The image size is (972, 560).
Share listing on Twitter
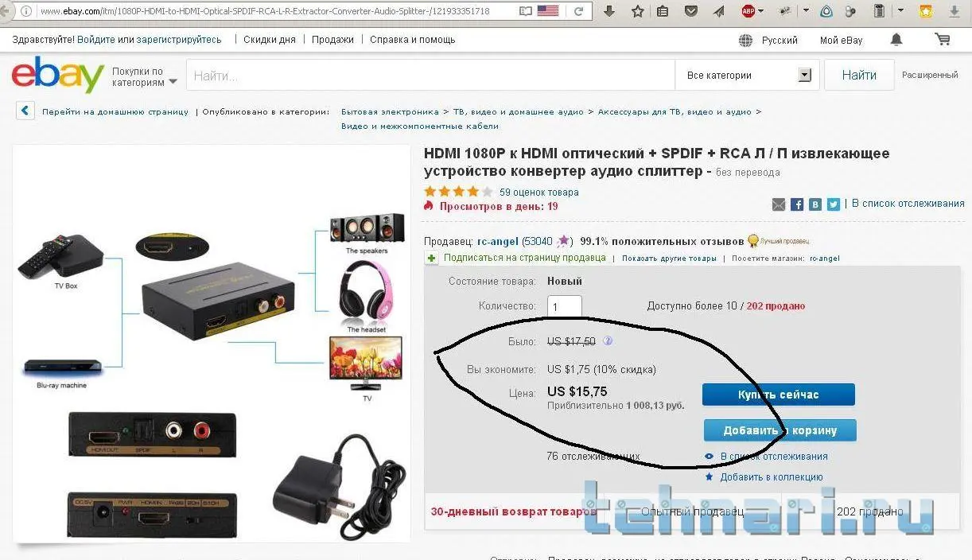tap(833, 204)
